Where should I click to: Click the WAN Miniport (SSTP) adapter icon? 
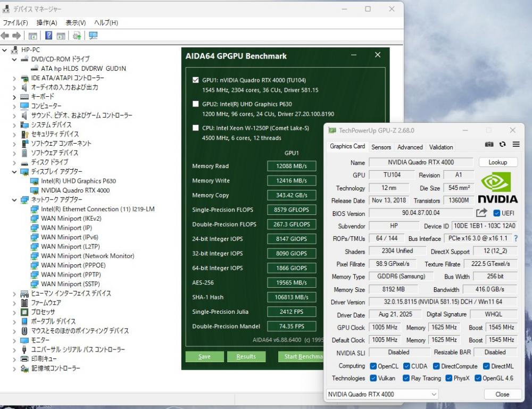[34, 284]
